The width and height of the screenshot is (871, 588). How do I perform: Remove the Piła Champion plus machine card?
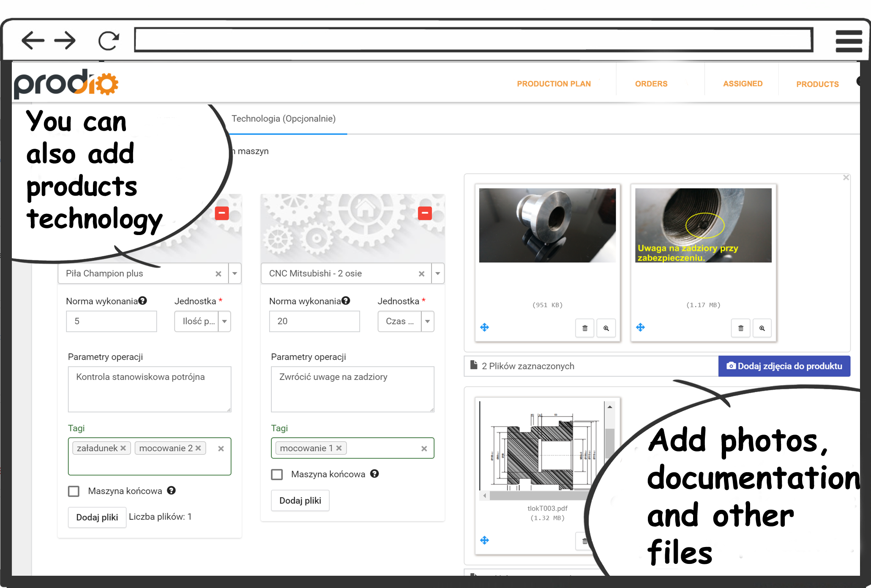tap(222, 213)
